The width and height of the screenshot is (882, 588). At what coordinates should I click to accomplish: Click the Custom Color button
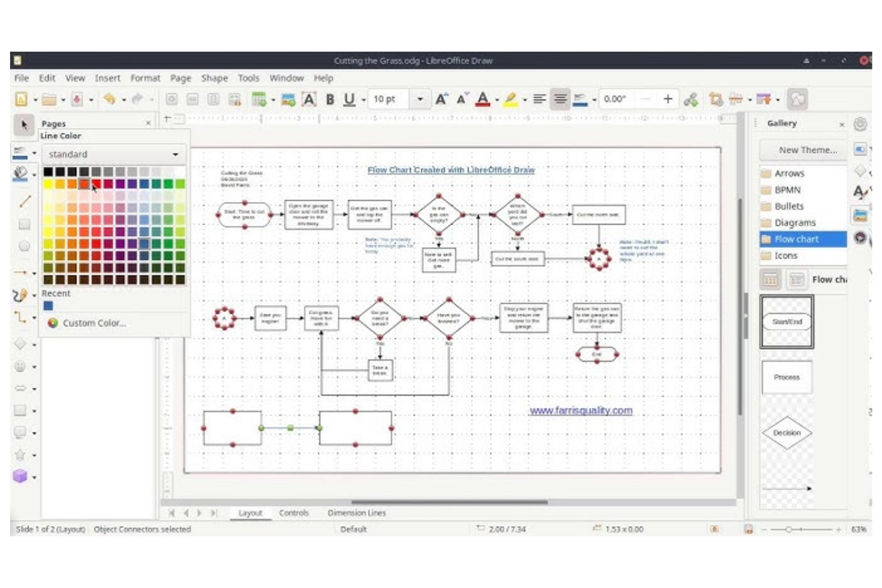click(88, 323)
